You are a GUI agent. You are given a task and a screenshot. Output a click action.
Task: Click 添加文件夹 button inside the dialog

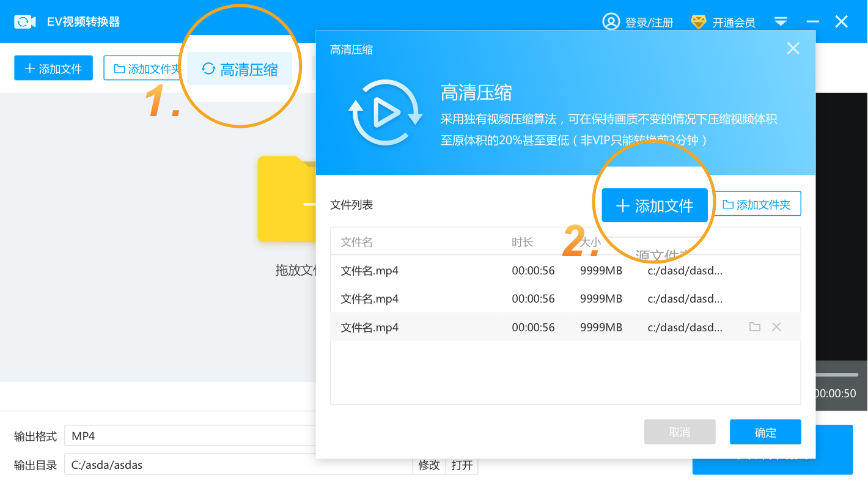point(757,205)
